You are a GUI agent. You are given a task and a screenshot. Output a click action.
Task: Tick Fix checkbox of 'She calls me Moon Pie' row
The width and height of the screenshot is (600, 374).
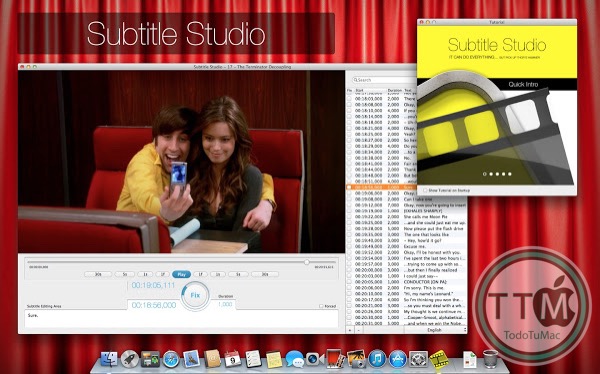[349, 217]
